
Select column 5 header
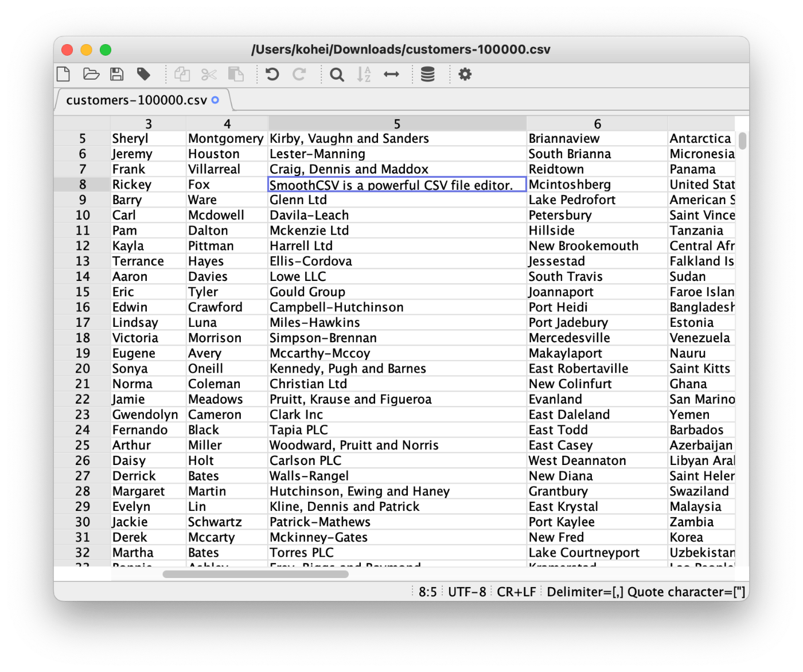pyautogui.click(x=397, y=124)
